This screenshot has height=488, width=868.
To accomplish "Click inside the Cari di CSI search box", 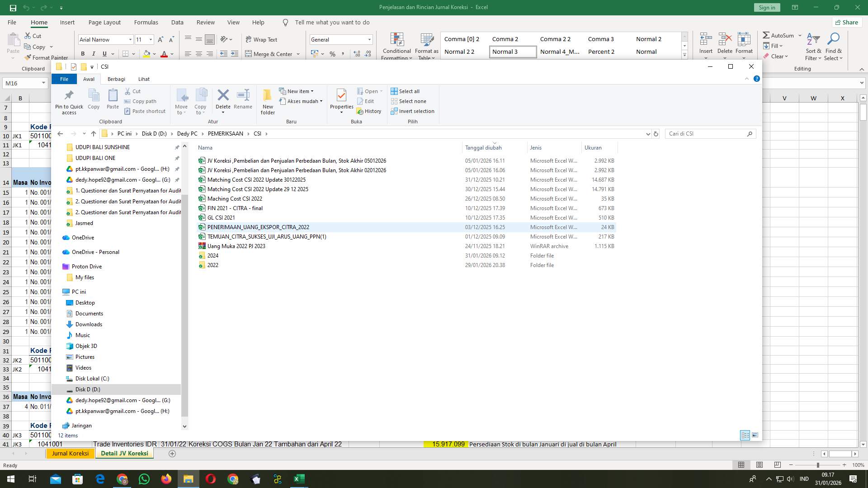I will coord(705,134).
